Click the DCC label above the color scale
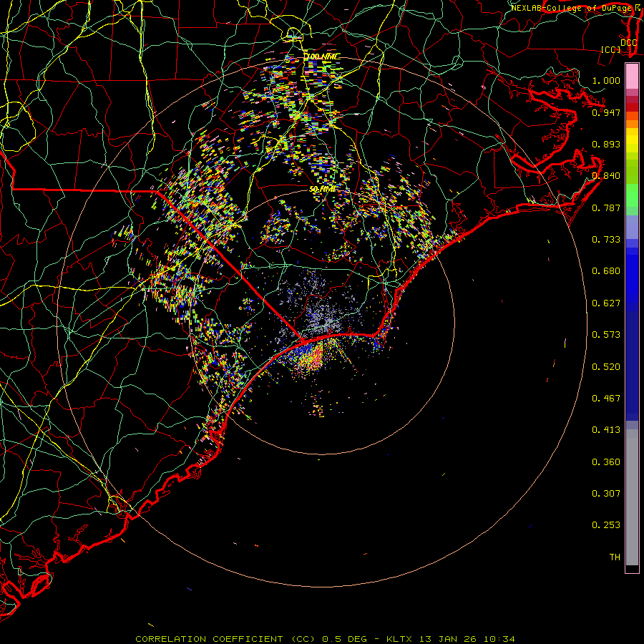Image resolution: width=644 pixels, height=644 pixels. [628, 42]
